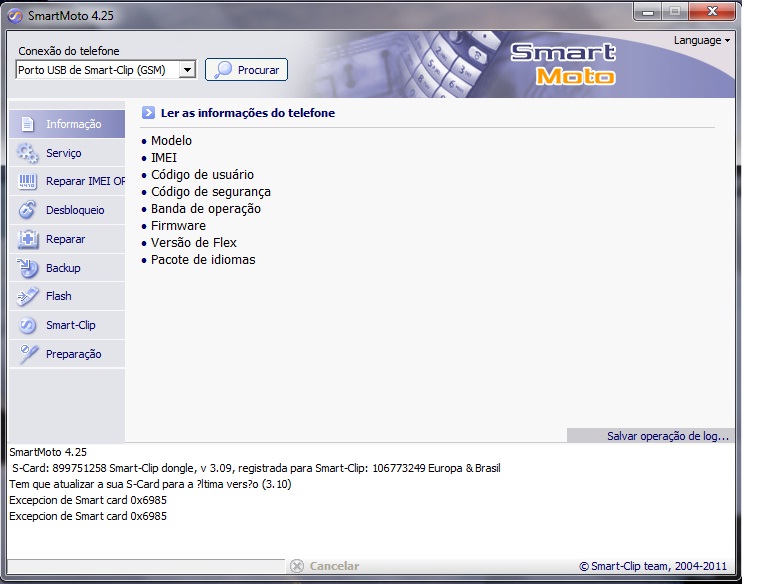The width and height of the screenshot is (768, 584).
Task: Go to the Desbloqueio section
Action: 67,210
